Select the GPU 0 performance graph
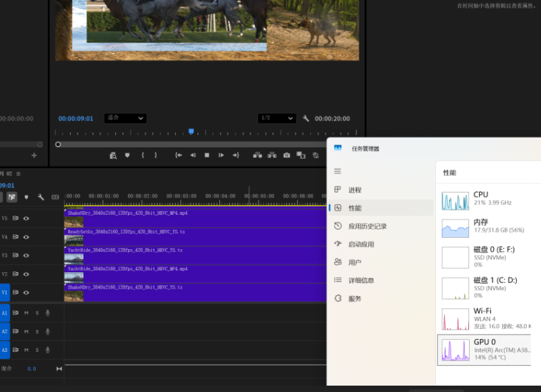The height and width of the screenshot is (392, 541). click(x=484, y=349)
